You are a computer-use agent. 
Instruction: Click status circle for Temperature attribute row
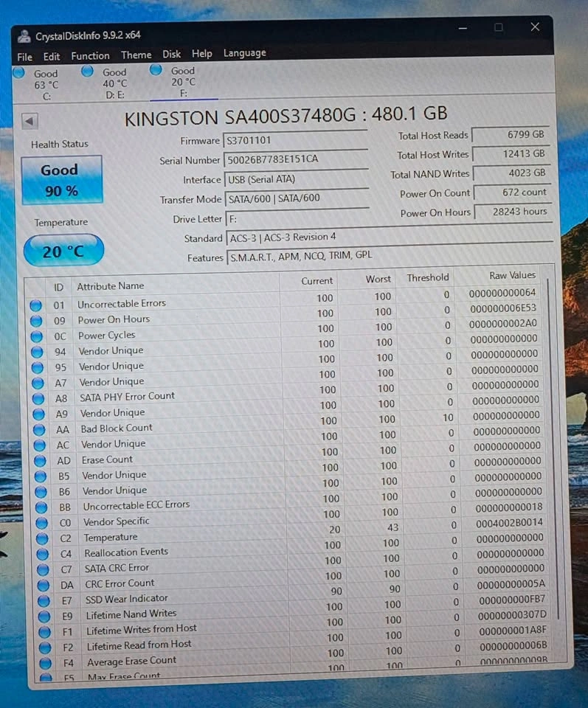click(42, 538)
